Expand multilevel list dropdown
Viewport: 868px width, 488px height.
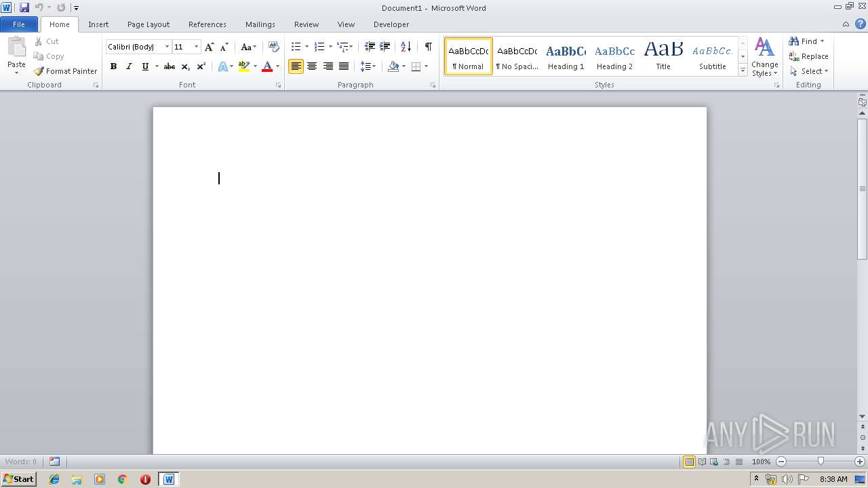click(x=351, y=47)
